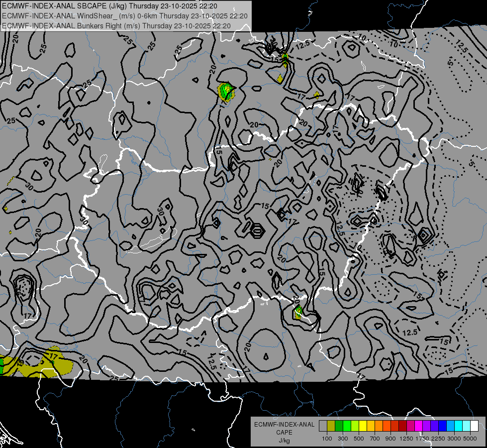Click the Bunkers Right (m/s) title line
The image size is (487, 448).
click(116, 26)
